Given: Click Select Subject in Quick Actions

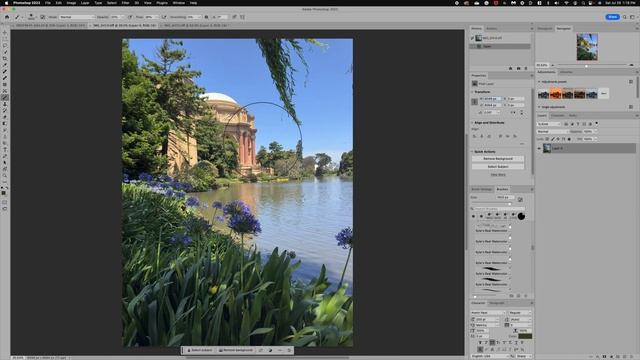Looking at the screenshot, I should pos(498,167).
